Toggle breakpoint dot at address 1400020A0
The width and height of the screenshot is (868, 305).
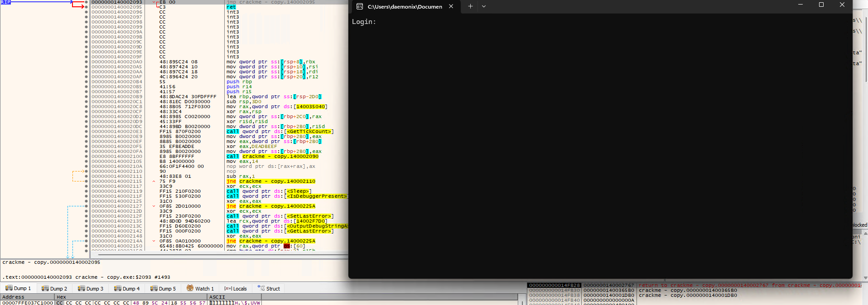87,62
